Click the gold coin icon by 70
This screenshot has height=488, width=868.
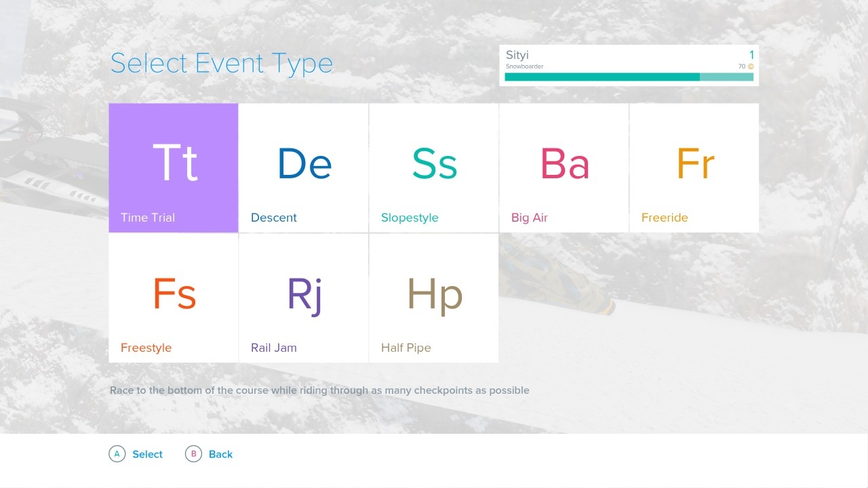point(751,66)
